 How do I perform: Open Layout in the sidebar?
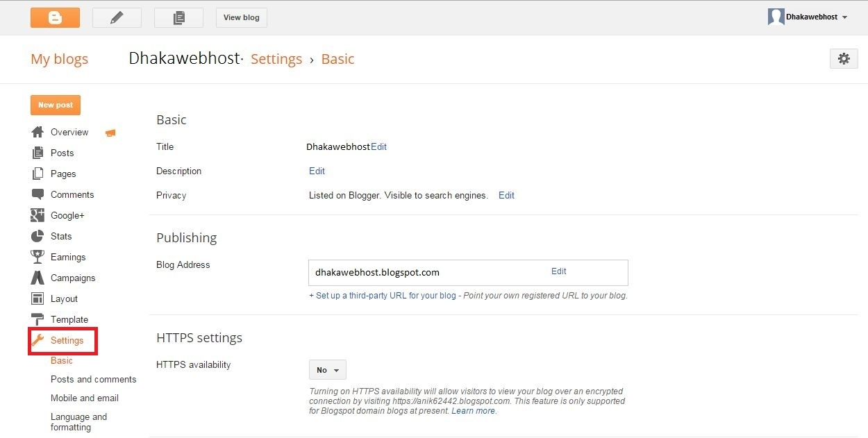[x=64, y=298]
